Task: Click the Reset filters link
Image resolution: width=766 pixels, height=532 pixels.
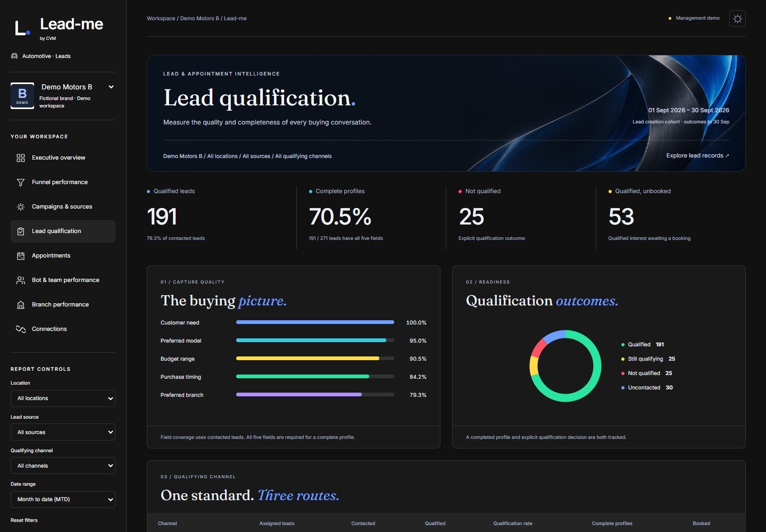Action: coord(24,520)
